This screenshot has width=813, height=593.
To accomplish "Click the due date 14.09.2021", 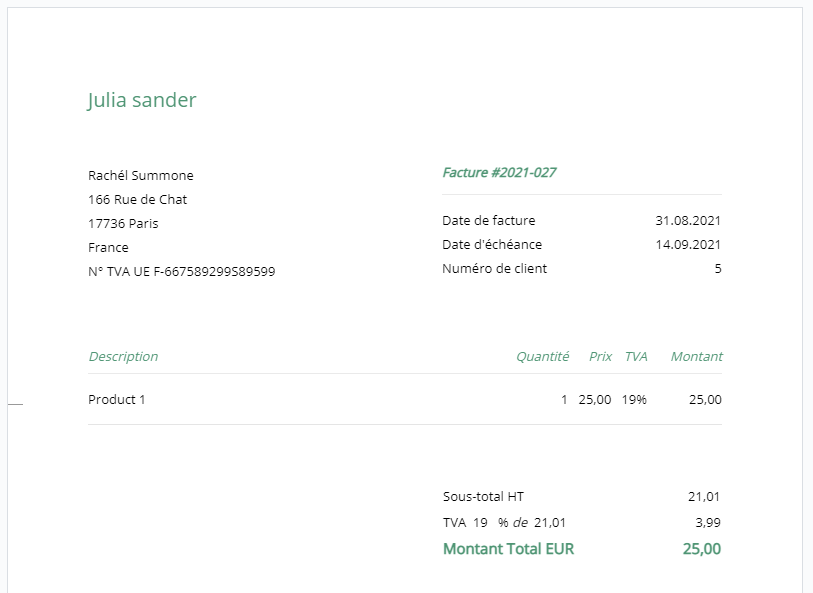I will pyautogui.click(x=688, y=245).
